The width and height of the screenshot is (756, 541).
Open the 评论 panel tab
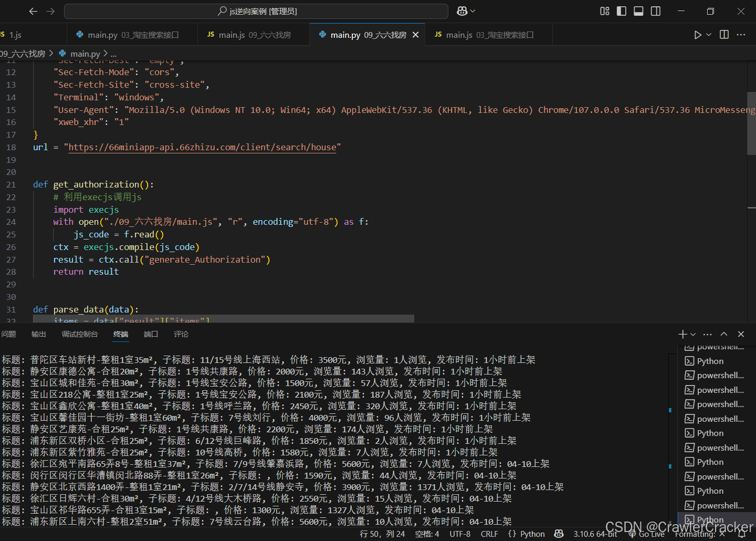[x=181, y=334]
